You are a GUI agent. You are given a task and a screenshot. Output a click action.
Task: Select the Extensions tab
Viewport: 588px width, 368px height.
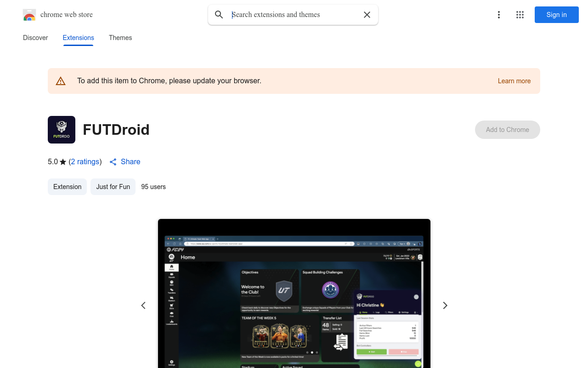click(79, 38)
